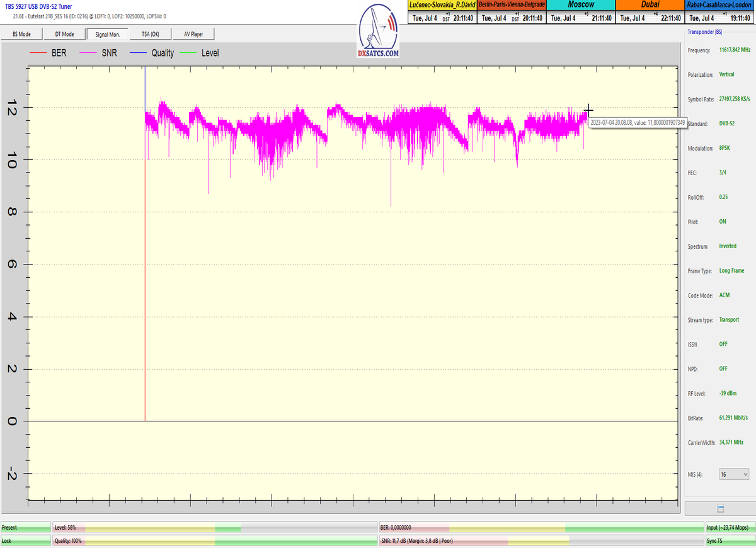The width and height of the screenshot is (756, 548).
Task: Open the AV Player tab
Action: click(193, 34)
